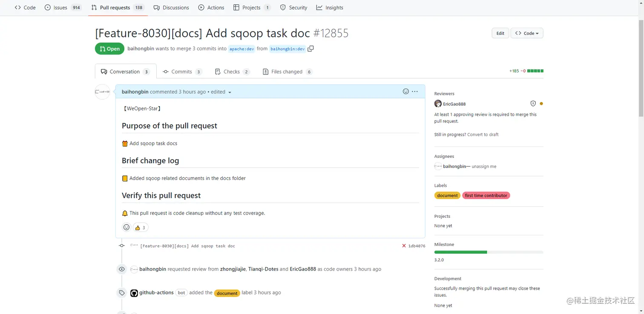
Task: Open the Commits tab
Action: (182, 71)
